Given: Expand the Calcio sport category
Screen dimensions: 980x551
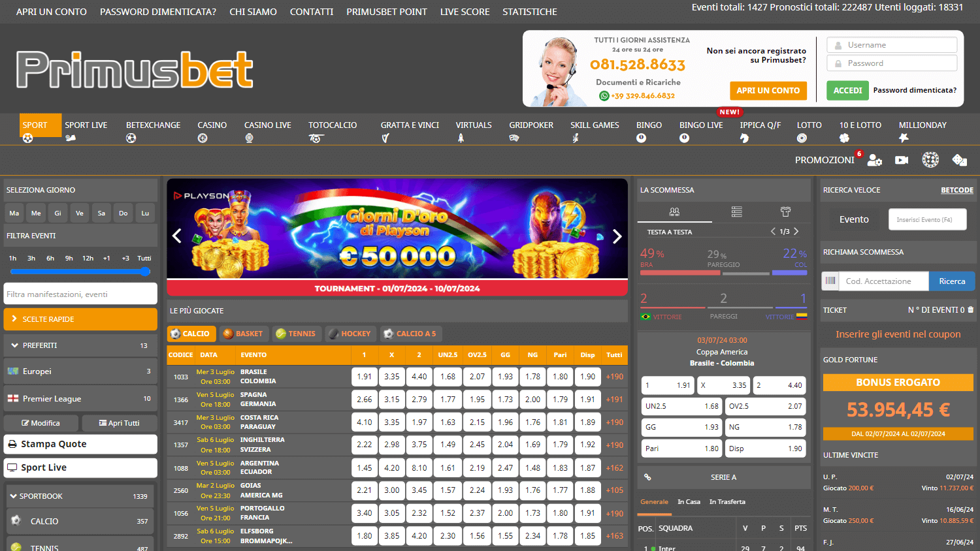Looking at the screenshot, I should 80,521.
